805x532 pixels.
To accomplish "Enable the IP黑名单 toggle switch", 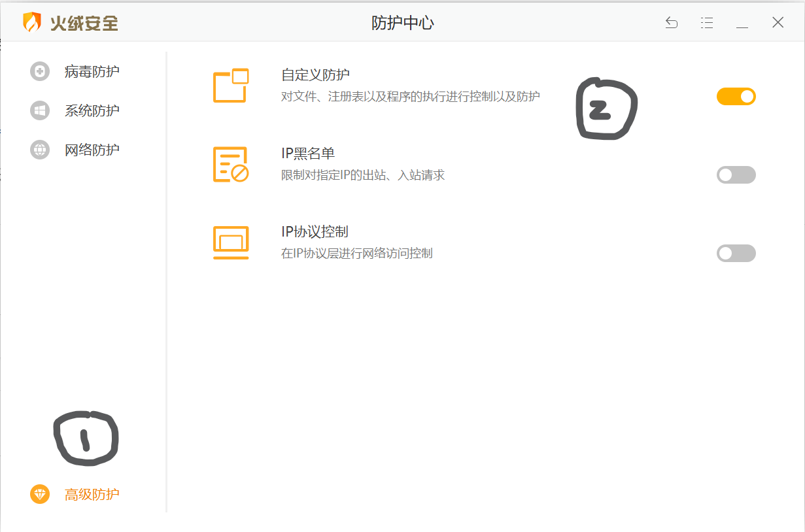I will click(736, 175).
